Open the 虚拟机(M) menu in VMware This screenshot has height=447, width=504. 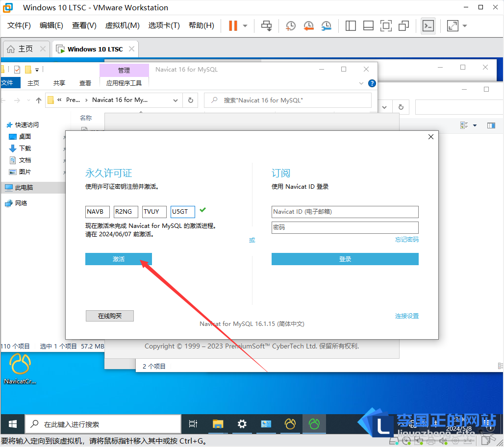122,25
